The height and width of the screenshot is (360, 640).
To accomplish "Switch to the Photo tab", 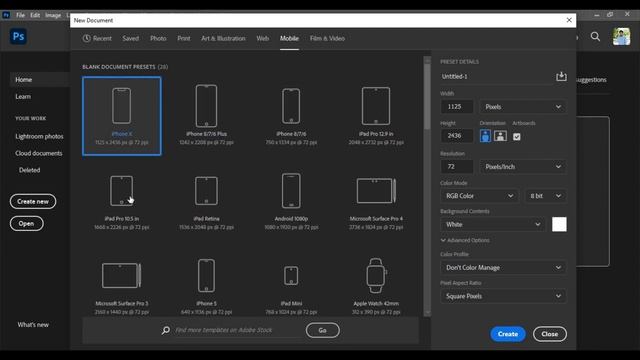I will (158, 38).
